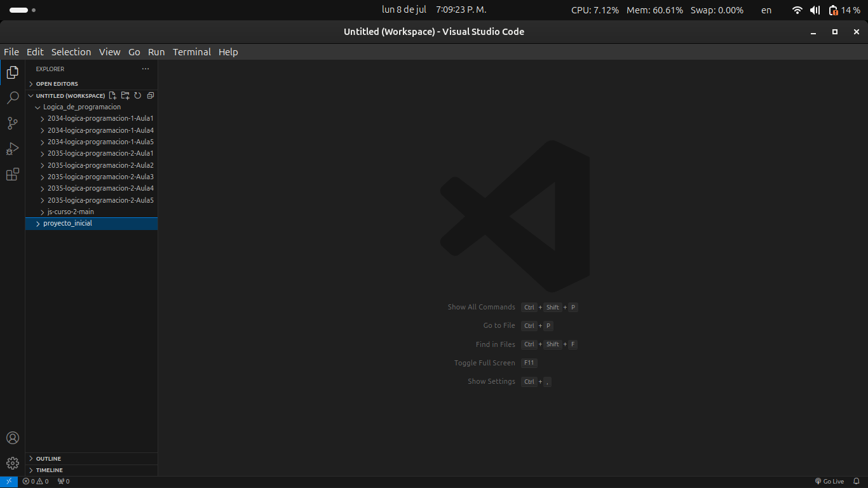868x488 pixels.
Task: Click the Go to File label
Action: (499, 325)
